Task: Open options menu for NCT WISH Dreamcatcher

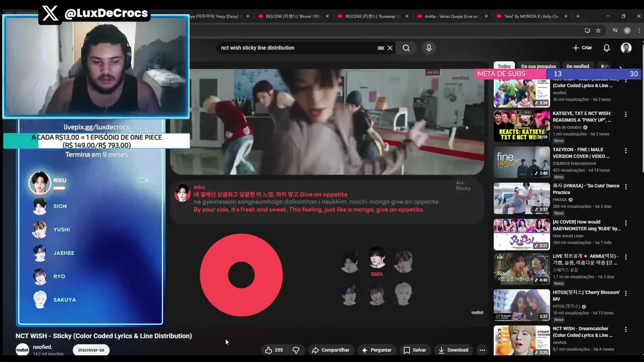Action: (x=626, y=330)
